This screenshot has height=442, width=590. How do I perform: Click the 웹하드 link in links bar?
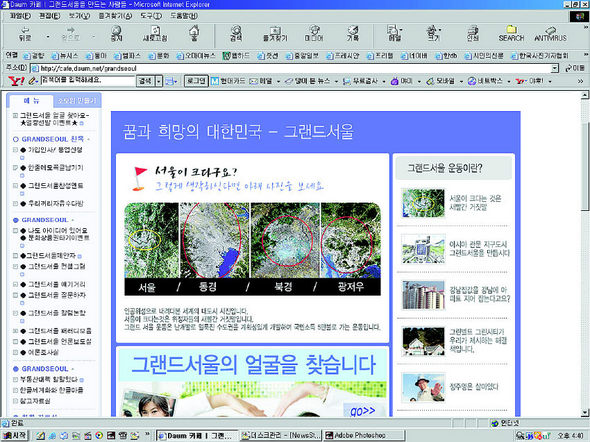tap(236, 56)
